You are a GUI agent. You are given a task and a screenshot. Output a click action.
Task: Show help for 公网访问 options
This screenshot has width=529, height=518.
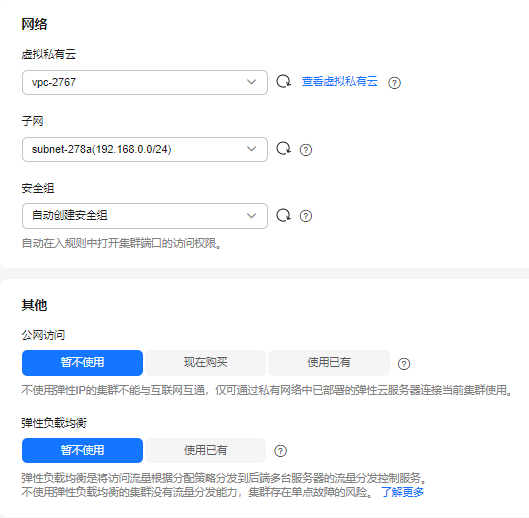tap(403, 364)
